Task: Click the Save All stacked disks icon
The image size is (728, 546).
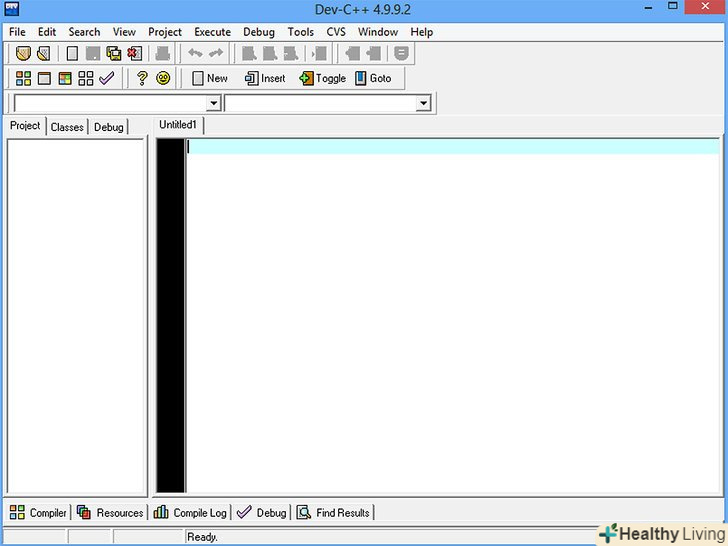Action: point(114,53)
